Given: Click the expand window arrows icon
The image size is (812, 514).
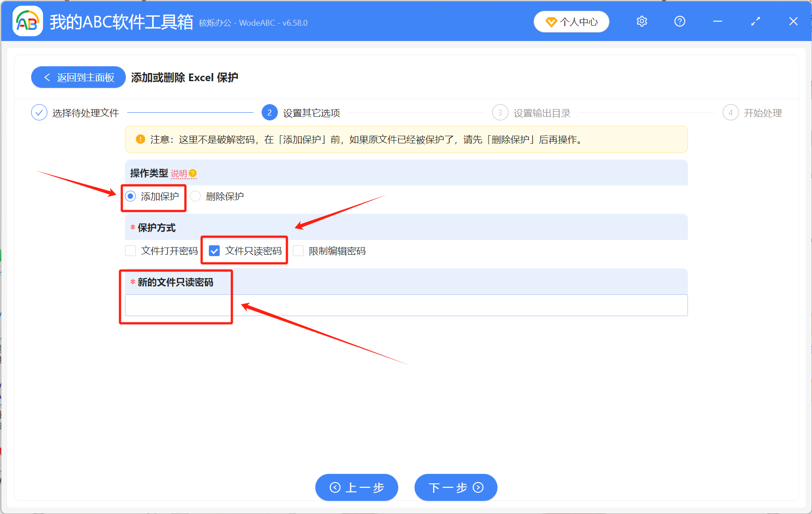Looking at the screenshot, I should click(x=755, y=21).
